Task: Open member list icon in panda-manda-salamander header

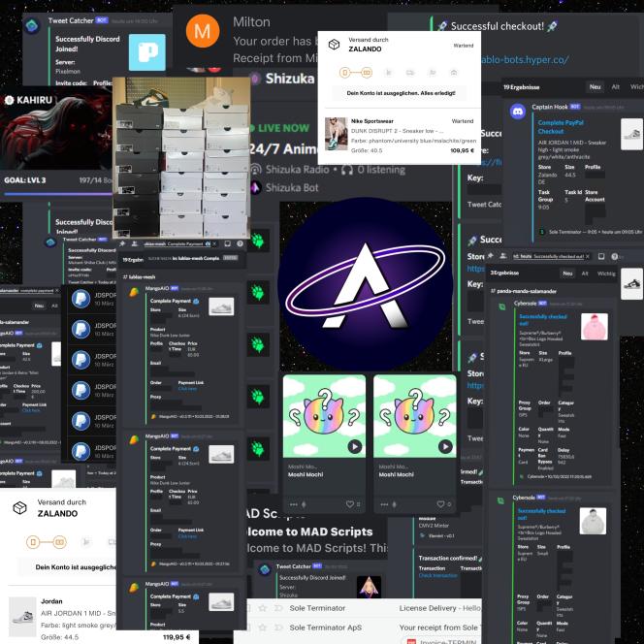Action: (x=503, y=256)
